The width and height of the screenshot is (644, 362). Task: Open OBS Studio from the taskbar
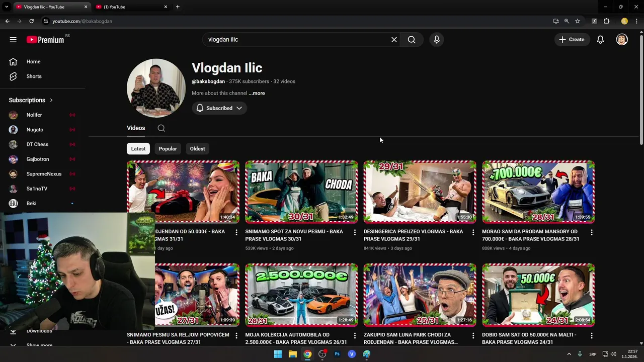coord(322,354)
